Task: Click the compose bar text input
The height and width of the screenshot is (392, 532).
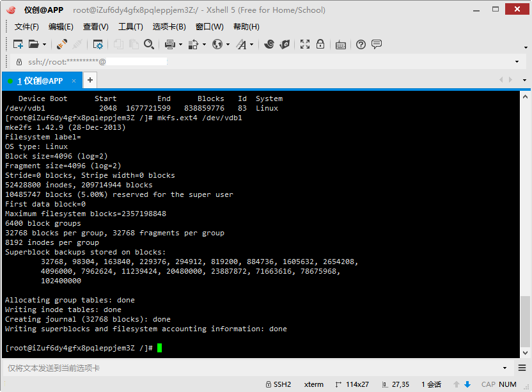Action: click(251, 368)
